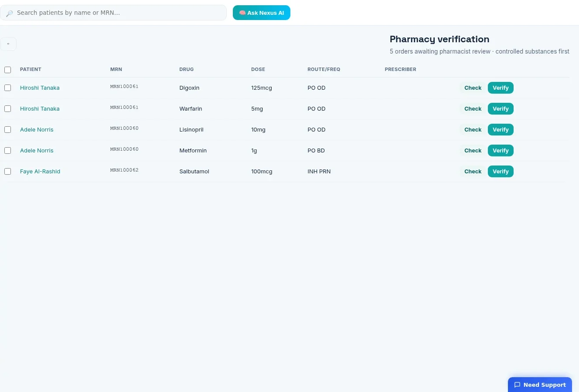Run Check on the Lisinopril order
The image size is (579, 392).
[x=473, y=129]
